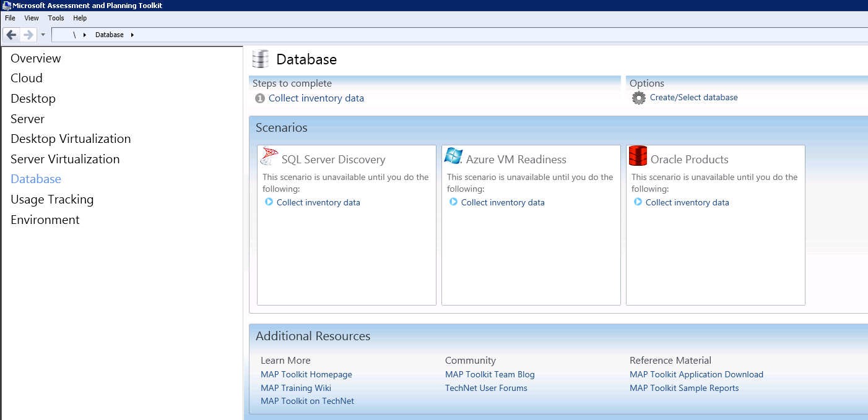
Task: Select Server Virtualization in the left sidebar
Action: [x=65, y=159]
